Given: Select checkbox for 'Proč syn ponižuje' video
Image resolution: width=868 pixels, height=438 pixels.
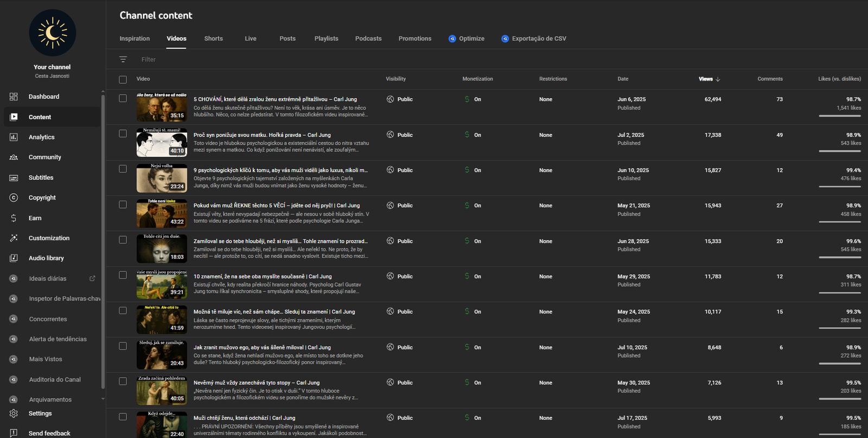Looking at the screenshot, I should [123, 134].
